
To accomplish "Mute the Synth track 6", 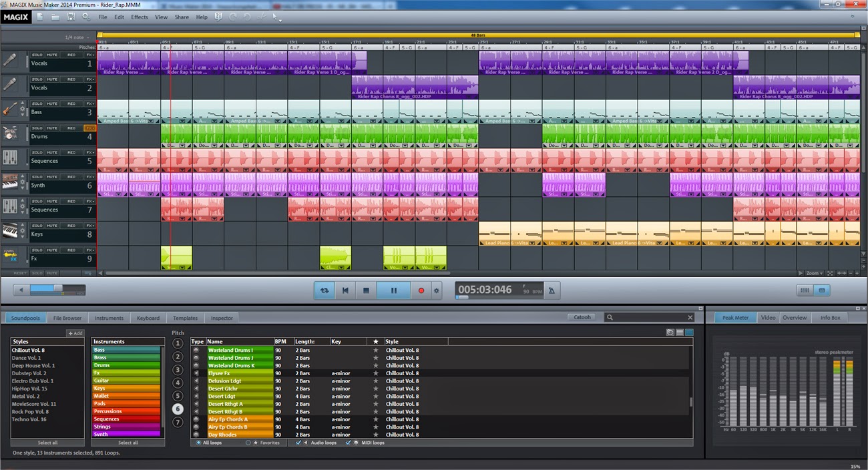I will (x=52, y=176).
